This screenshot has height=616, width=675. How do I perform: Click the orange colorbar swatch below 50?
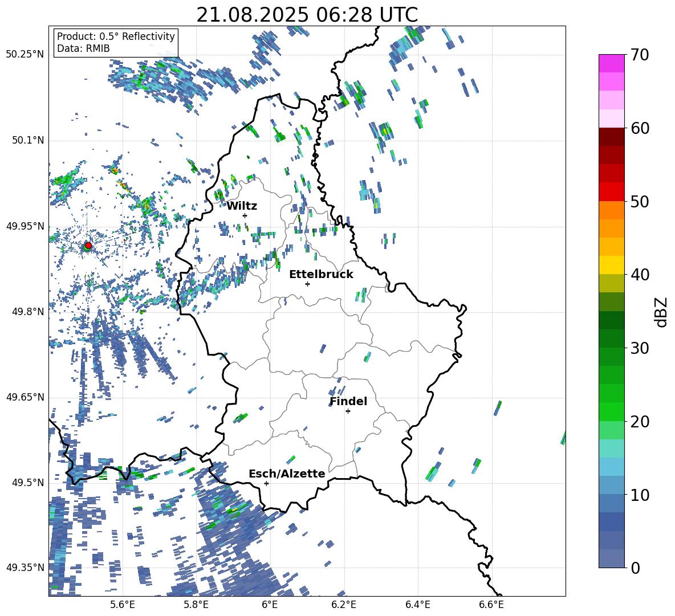coord(611,210)
